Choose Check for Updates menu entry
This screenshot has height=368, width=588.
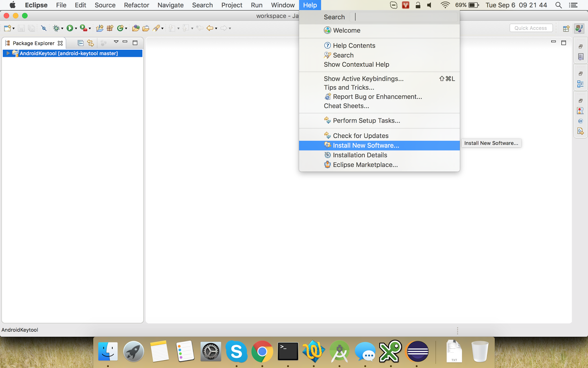379,136
